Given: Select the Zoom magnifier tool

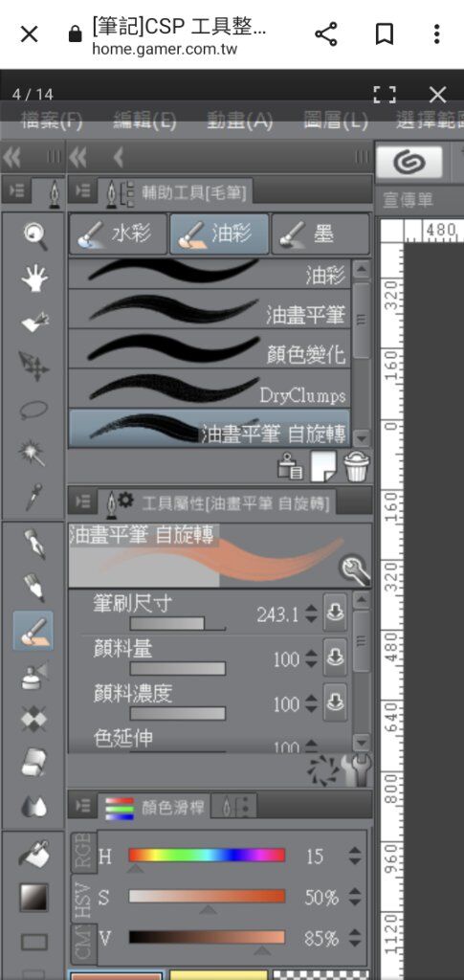Looking at the screenshot, I should click(34, 236).
